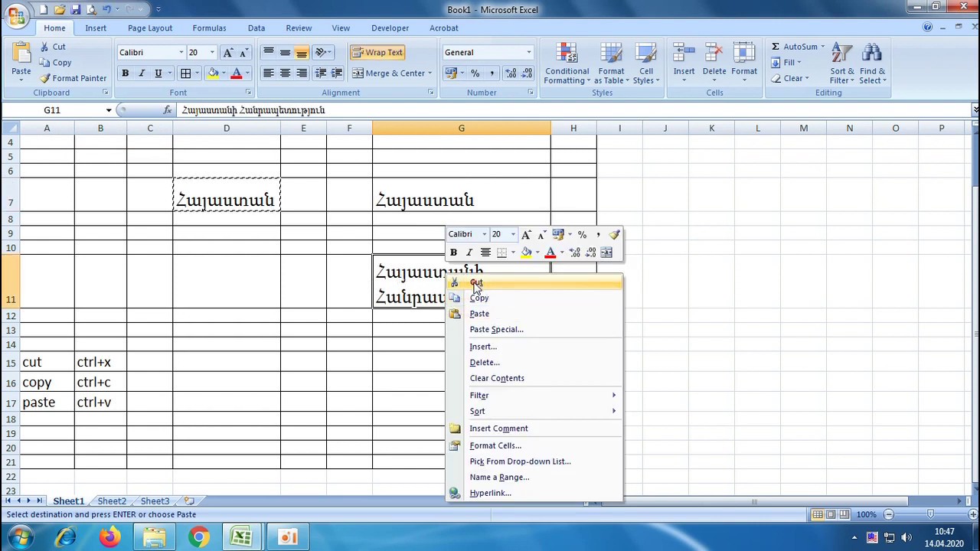980x551 pixels.
Task: Open the General number format dropdown
Action: [x=528, y=52]
